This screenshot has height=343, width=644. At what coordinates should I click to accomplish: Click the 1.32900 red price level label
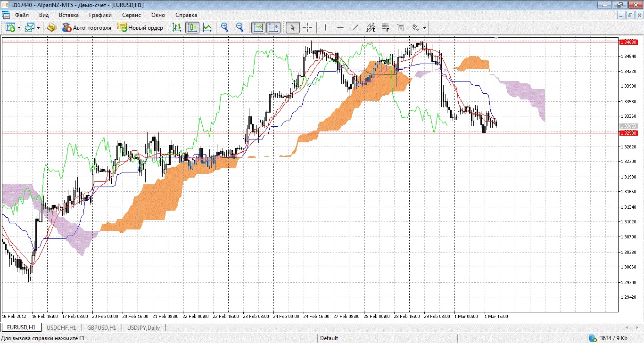[x=627, y=133]
